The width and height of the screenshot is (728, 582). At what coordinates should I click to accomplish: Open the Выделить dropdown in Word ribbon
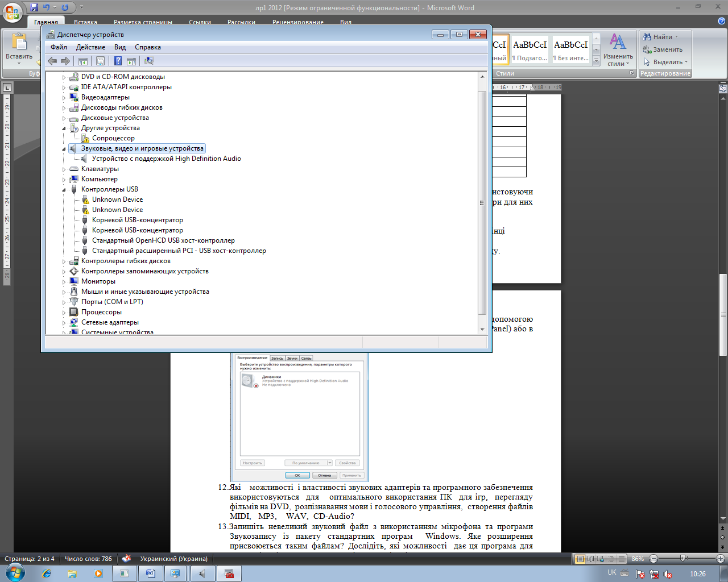pos(686,62)
